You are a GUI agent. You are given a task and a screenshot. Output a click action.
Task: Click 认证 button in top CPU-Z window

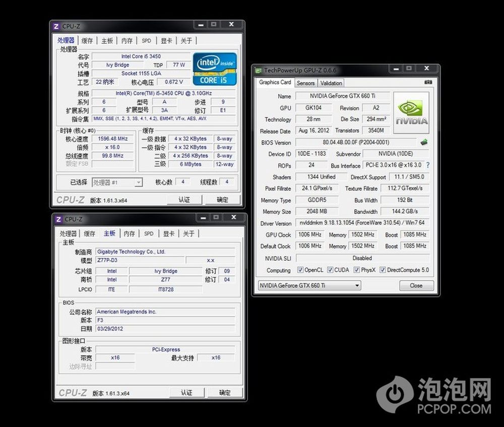click(184, 200)
